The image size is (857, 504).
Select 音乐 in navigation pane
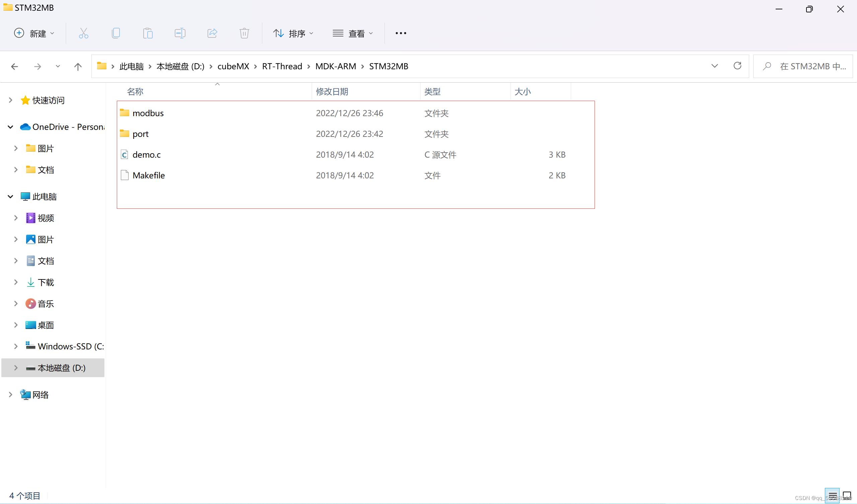point(46,304)
